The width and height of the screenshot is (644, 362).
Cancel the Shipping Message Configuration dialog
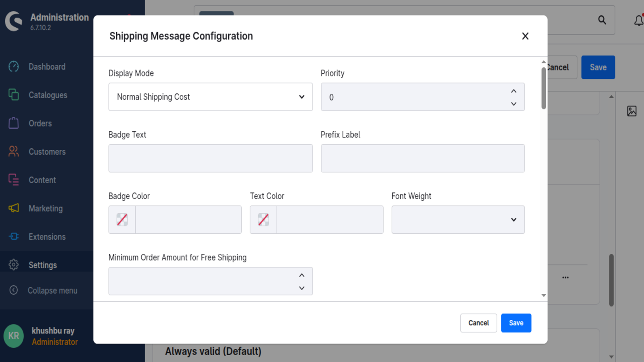[x=478, y=323]
